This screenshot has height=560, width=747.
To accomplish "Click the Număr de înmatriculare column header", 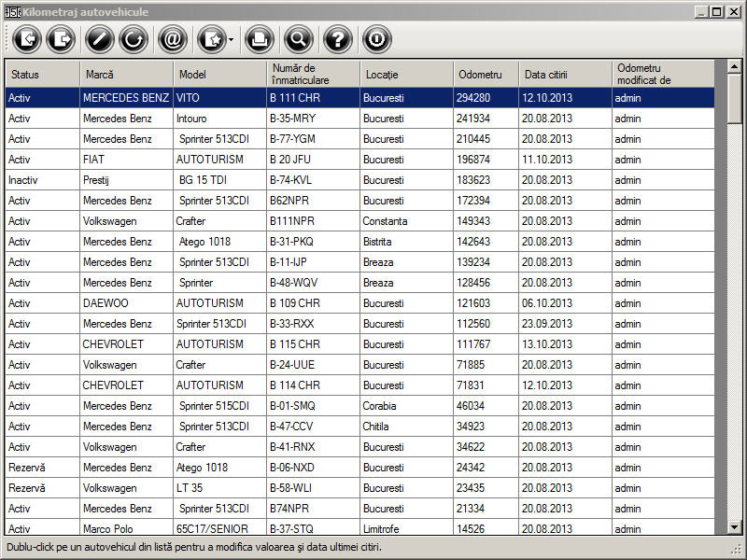I will point(313,75).
